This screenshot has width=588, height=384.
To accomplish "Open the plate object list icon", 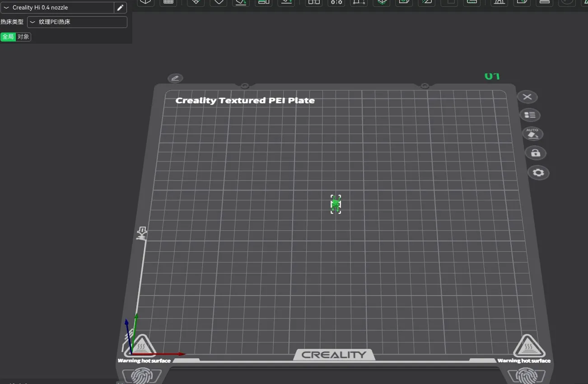I will [x=530, y=115].
